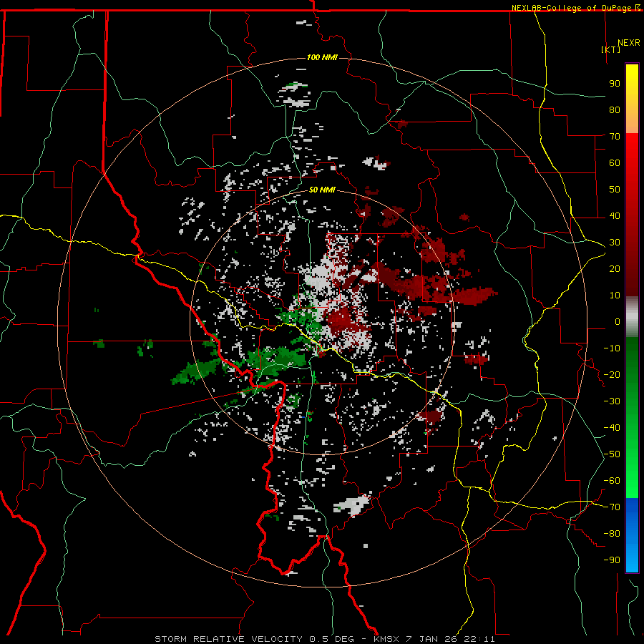Click the positive 50 scale label
Viewport: 644px width, 644px height.
(615, 190)
